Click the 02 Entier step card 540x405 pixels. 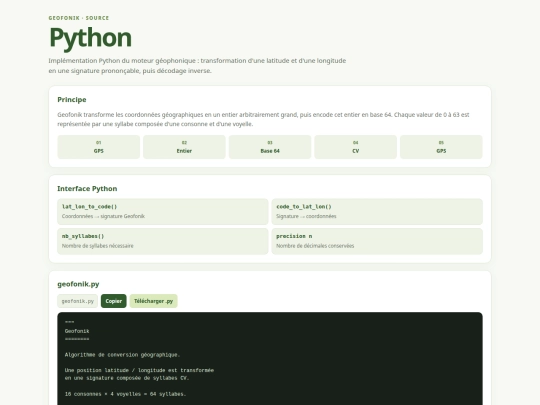pos(184,147)
